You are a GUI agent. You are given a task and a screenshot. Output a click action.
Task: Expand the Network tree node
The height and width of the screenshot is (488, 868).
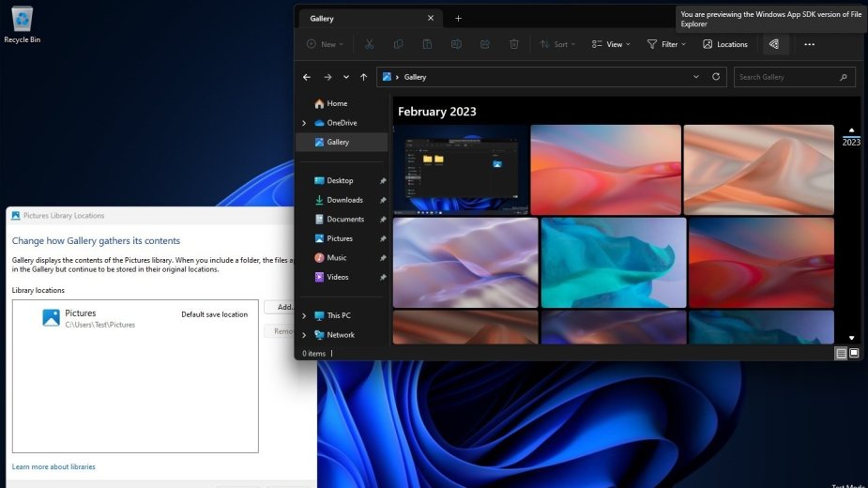pyautogui.click(x=304, y=335)
